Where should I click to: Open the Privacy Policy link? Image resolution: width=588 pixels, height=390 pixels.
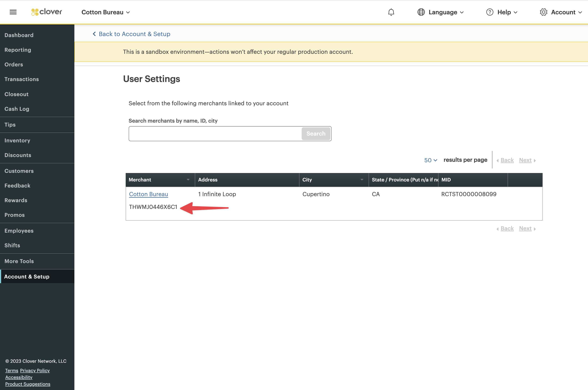35,370
